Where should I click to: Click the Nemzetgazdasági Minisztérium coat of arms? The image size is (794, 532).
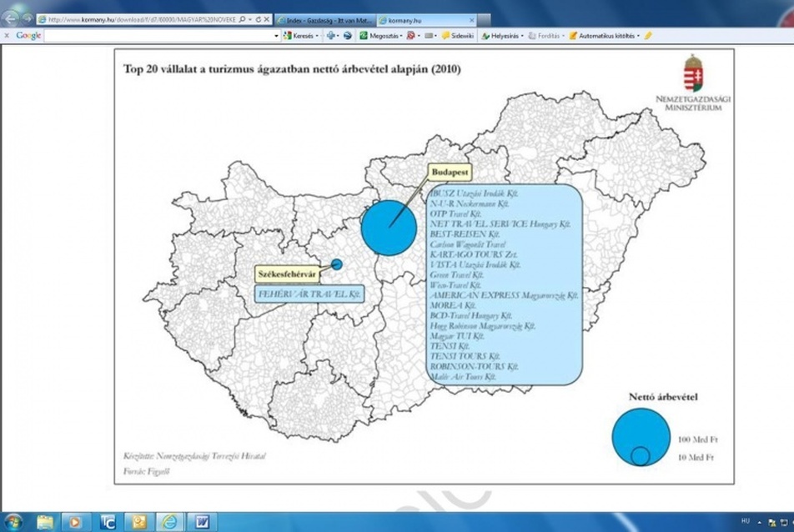point(693,73)
